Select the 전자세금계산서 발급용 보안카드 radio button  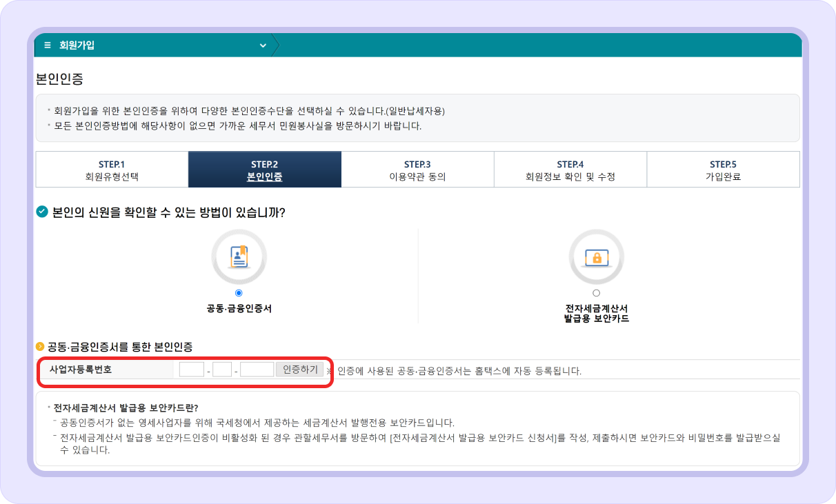pyautogui.click(x=596, y=292)
